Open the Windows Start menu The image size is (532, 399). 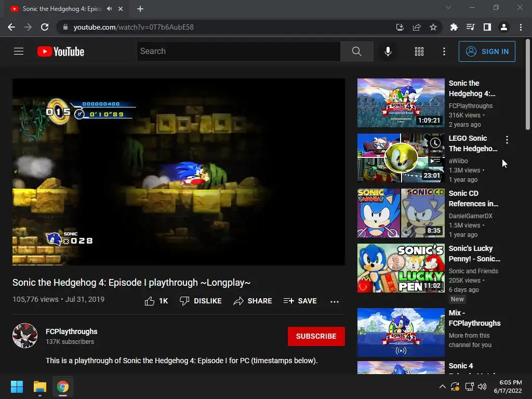pos(17,387)
